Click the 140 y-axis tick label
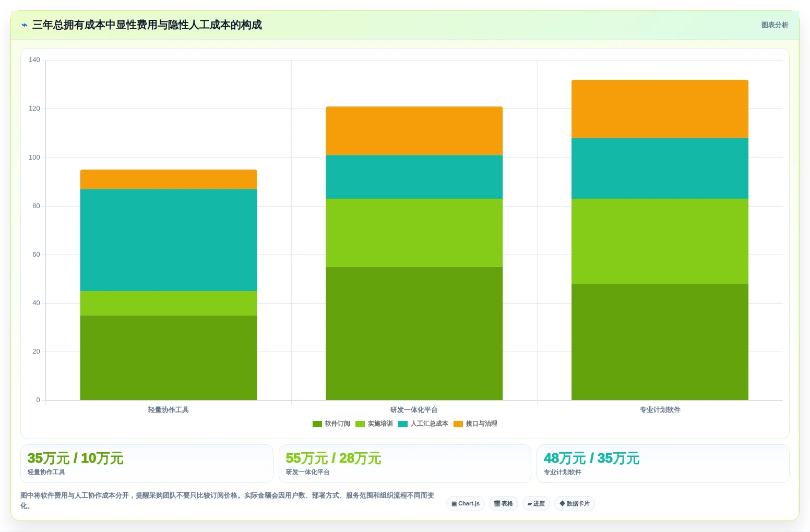 pyautogui.click(x=34, y=60)
